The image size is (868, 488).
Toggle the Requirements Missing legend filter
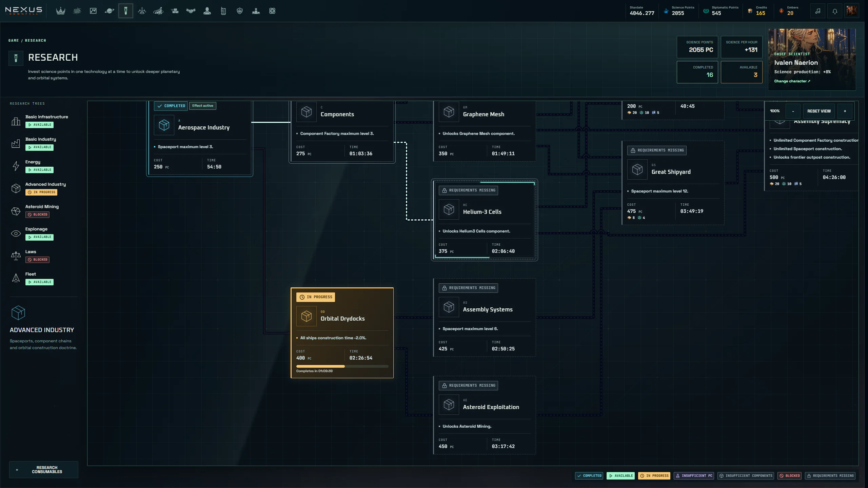coord(830,476)
